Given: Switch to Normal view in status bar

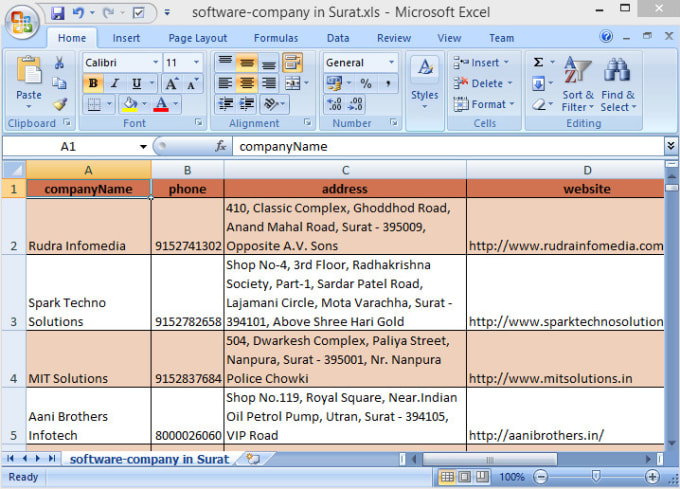Looking at the screenshot, I should click(447, 477).
